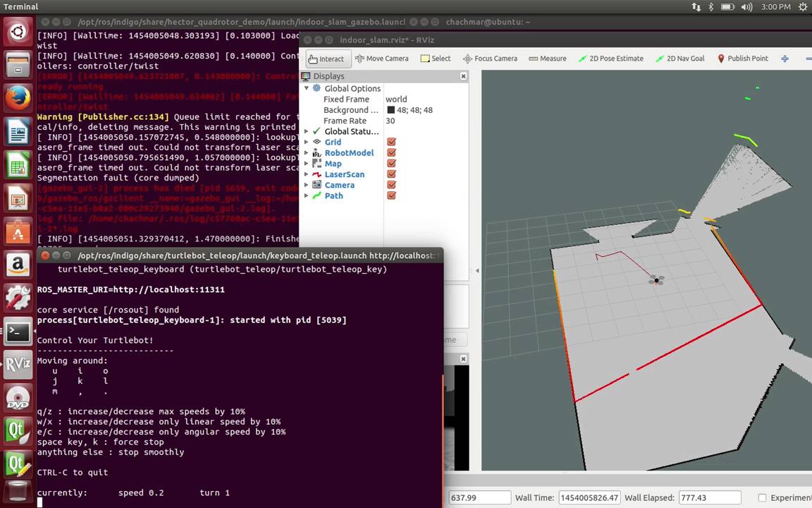The width and height of the screenshot is (812, 508).
Task: Activate the 2D Pose Estimate tool
Action: click(x=610, y=59)
